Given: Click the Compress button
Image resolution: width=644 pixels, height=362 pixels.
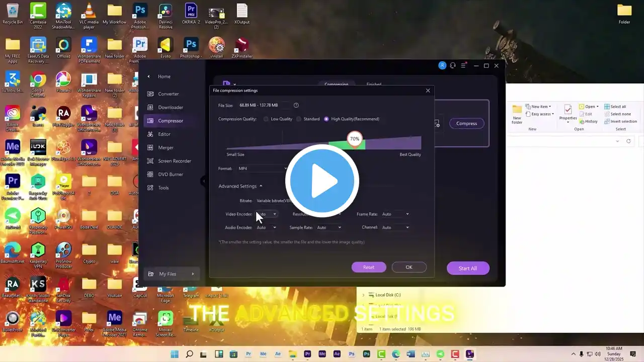Looking at the screenshot, I should click(466, 124).
